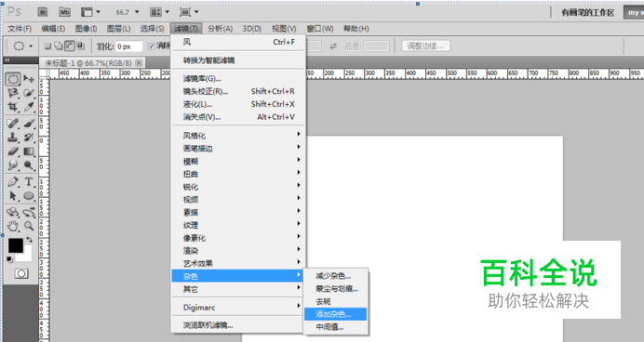Select the Smudge/Blur tool

click(x=13, y=165)
